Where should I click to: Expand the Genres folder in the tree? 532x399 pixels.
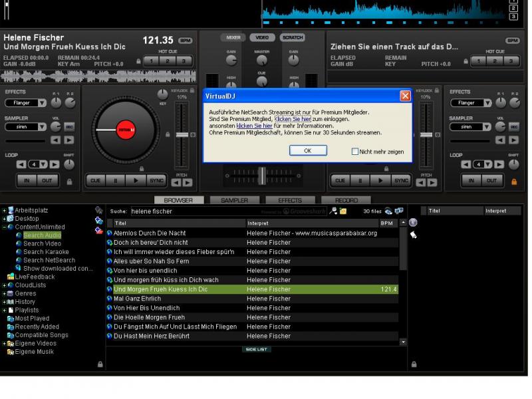click(x=4, y=293)
